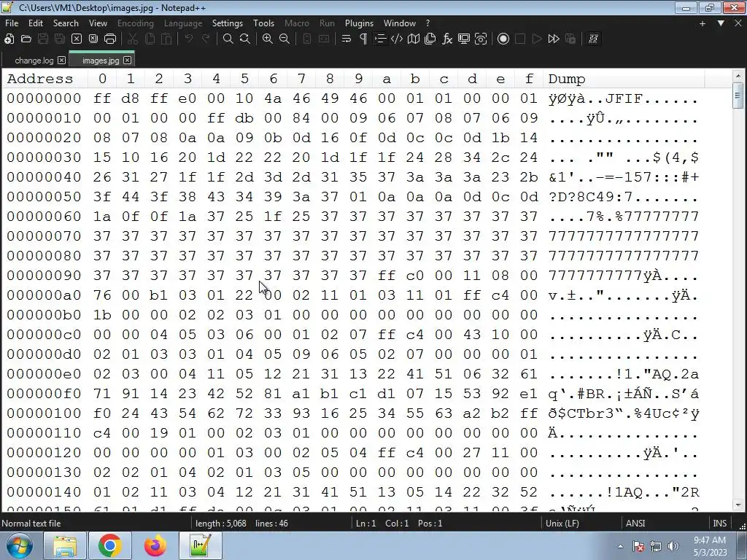Open File Explorer from taskbar
Image resolution: width=747 pixels, height=560 pixels.
[65, 545]
